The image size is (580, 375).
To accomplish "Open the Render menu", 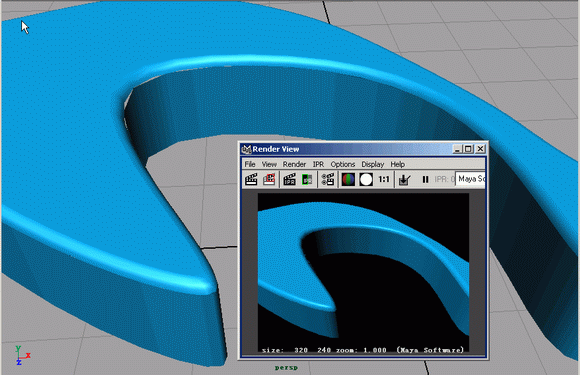I will [x=294, y=164].
